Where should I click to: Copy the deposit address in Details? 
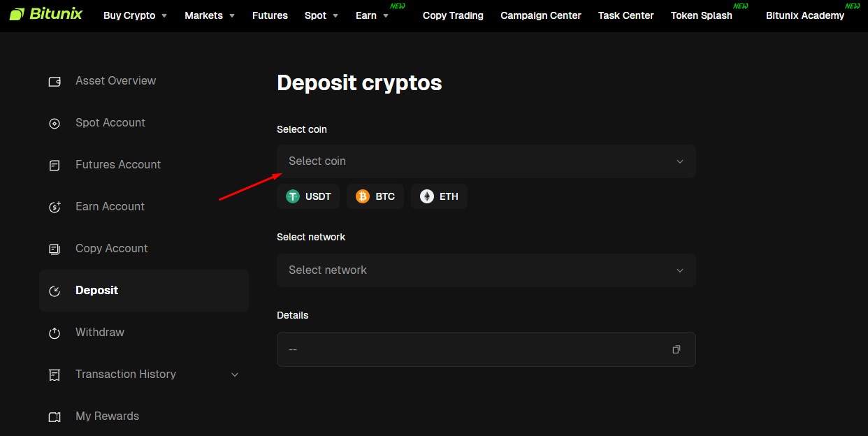click(x=676, y=349)
